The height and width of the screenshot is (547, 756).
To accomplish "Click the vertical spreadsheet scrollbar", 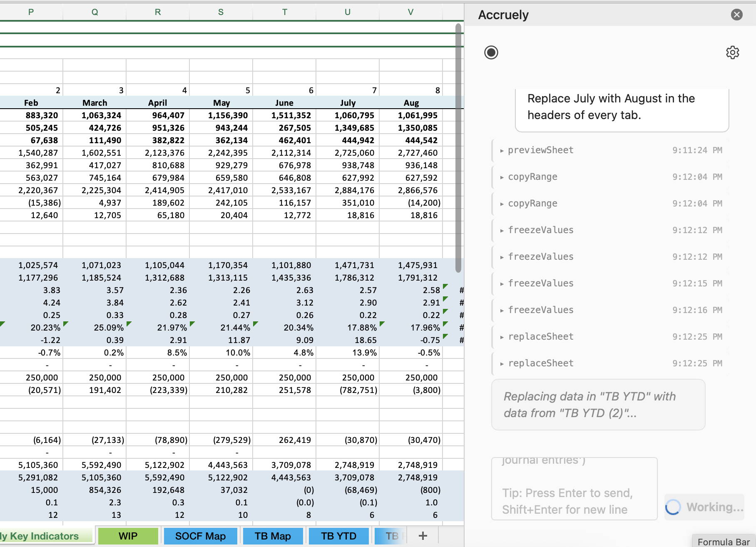I will pos(458,148).
